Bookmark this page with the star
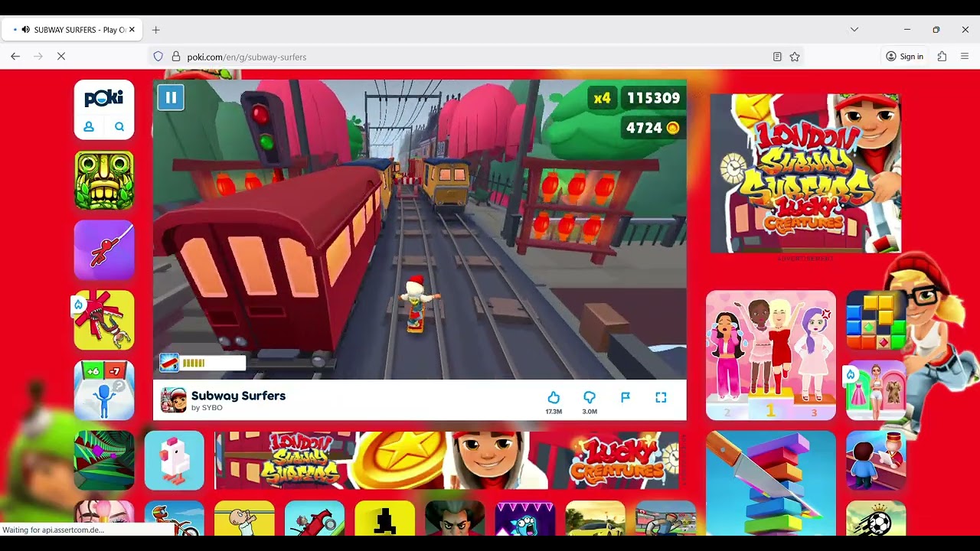The height and width of the screenshot is (551, 980). coord(795,57)
